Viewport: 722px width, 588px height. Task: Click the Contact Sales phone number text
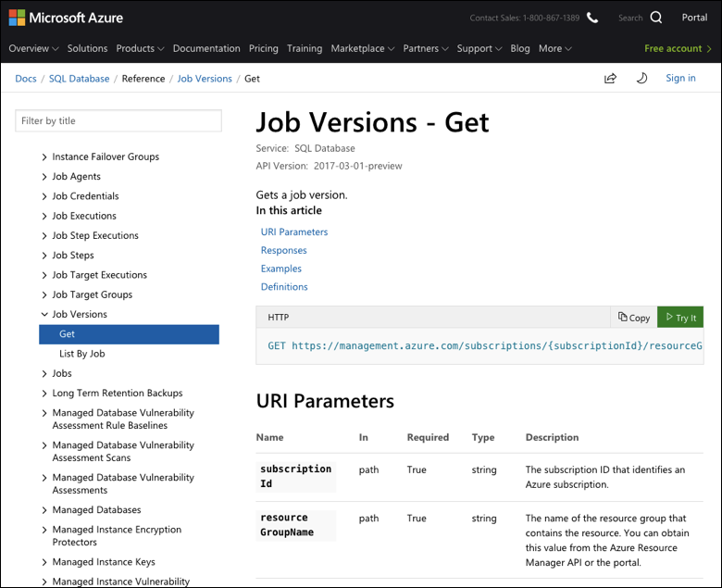pyautogui.click(x=525, y=18)
